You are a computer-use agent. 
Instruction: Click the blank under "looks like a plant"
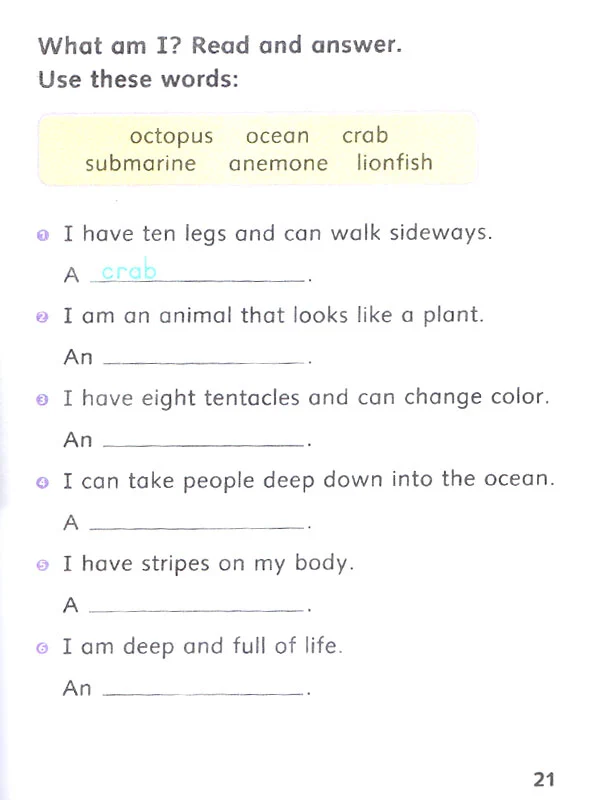tap(204, 357)
